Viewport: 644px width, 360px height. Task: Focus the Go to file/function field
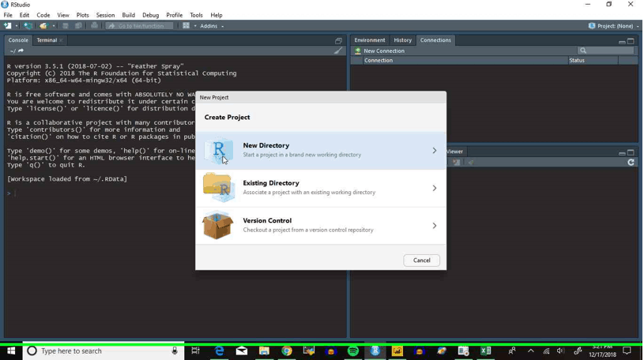pos(140,26)
